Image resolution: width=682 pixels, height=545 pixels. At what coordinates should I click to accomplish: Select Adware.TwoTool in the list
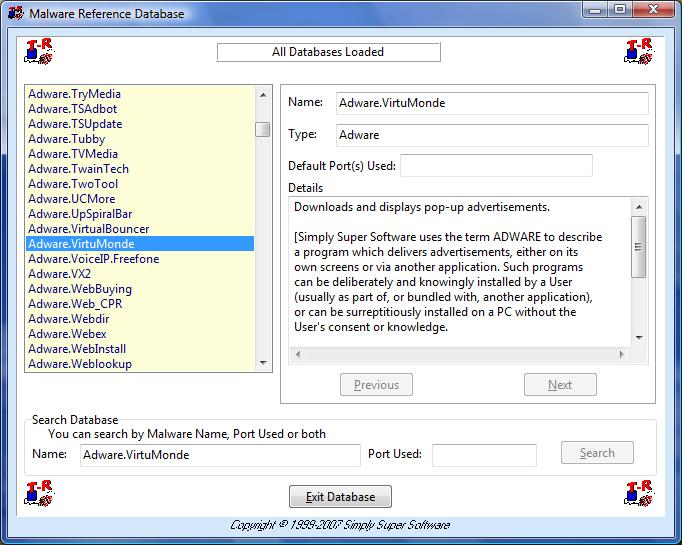(140, 184)
